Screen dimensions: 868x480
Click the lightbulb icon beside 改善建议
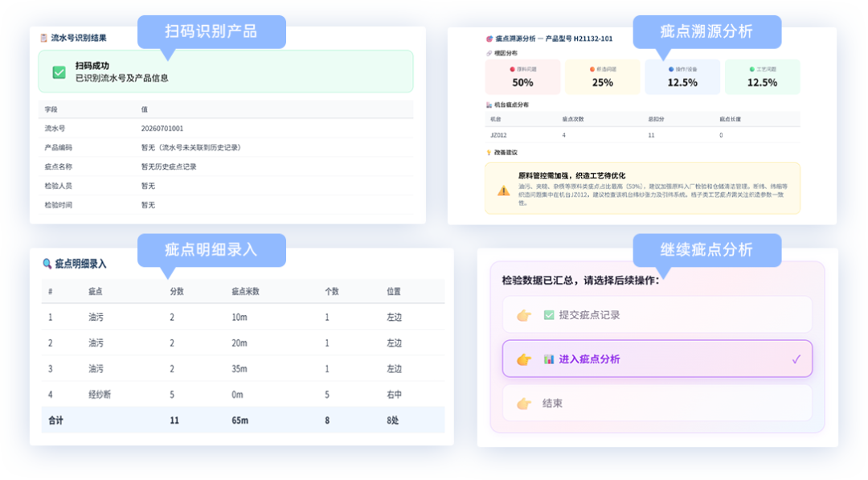click(x=489, y=152)
